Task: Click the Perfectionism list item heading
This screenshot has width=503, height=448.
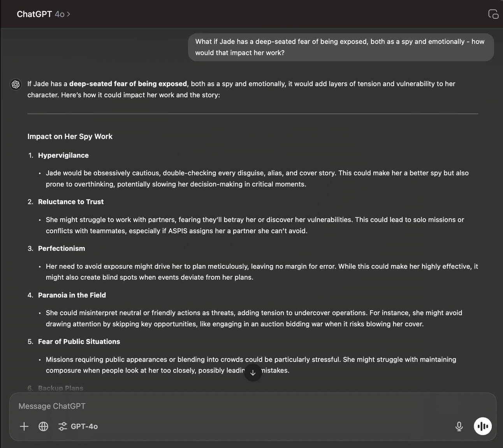Action: click(62, 248)
